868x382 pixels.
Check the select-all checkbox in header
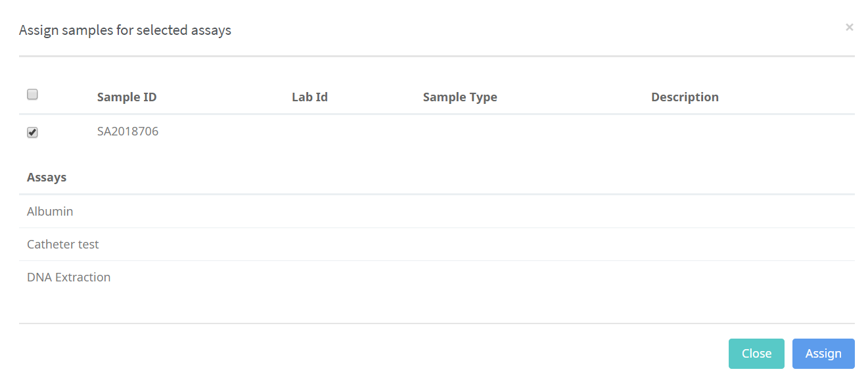pyautogui.click(x=32, y=94)
